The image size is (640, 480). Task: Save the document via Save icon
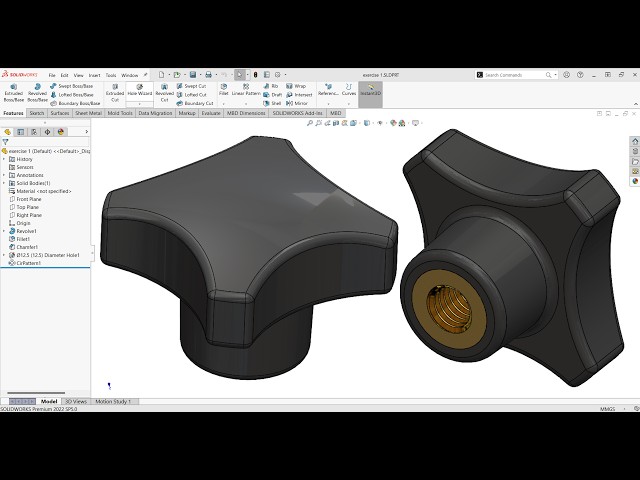click(x=193, y=75)
